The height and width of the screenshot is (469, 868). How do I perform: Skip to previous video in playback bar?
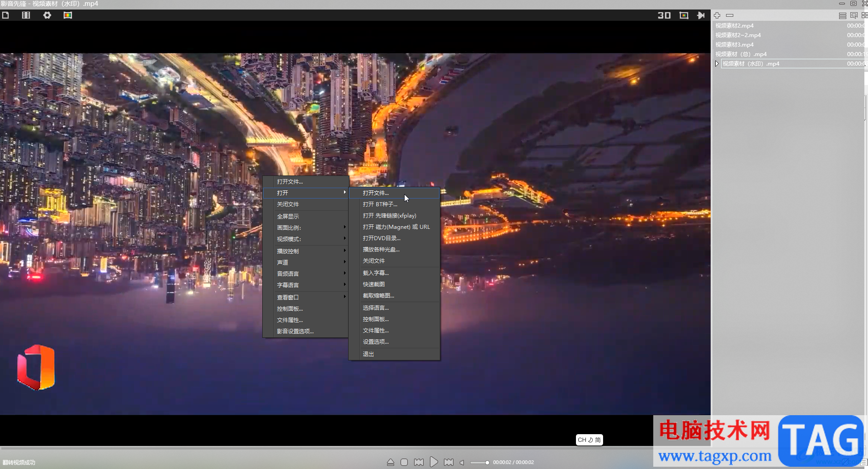coord(419,462)
